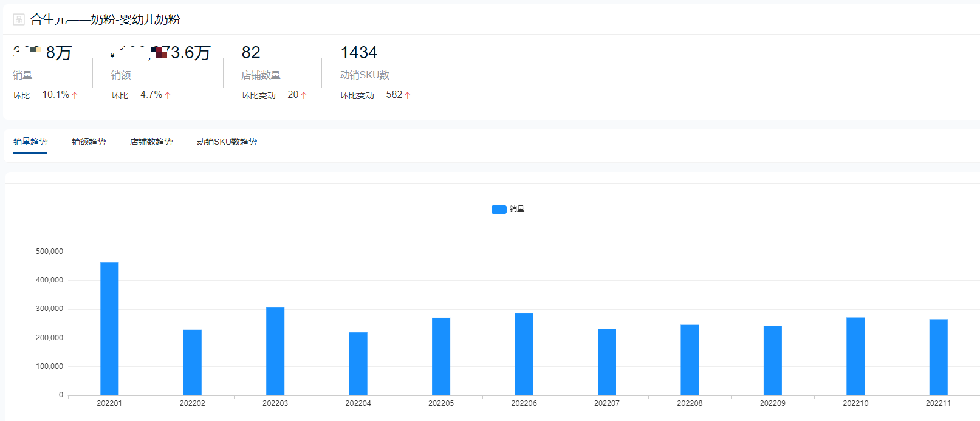
Task: Click the blue 销量 legend color swatch
Action: point(499,210)
